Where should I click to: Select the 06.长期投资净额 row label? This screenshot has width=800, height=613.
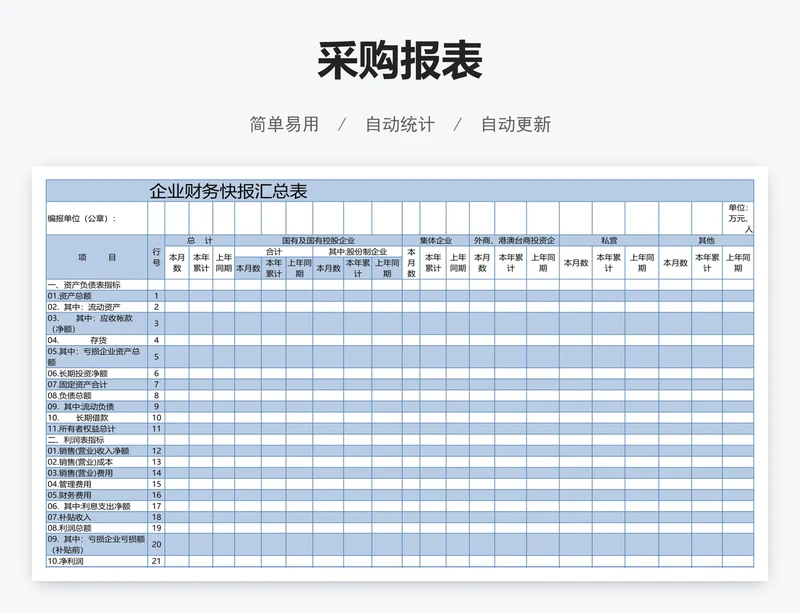coord(97,373)
